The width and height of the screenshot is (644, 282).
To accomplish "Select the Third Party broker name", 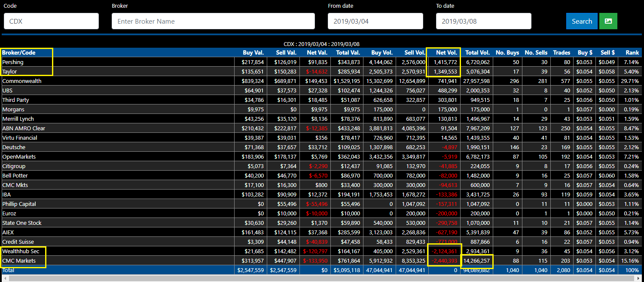I will pos(15,100).
